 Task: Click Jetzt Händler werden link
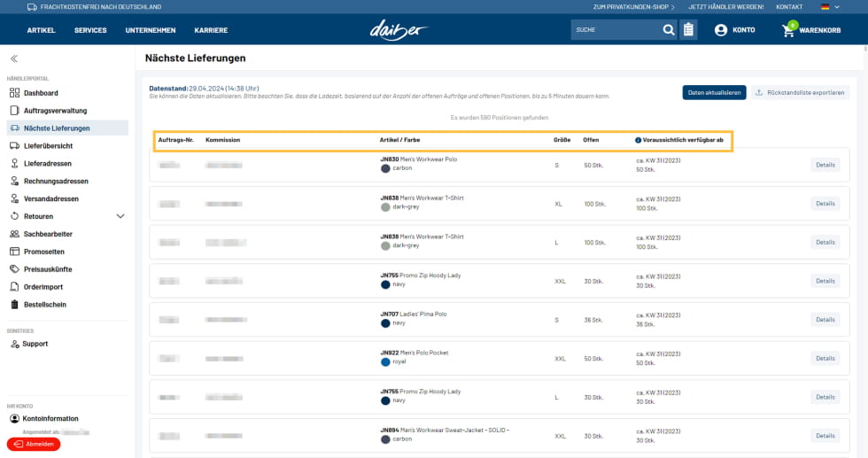tap(725, 7)
